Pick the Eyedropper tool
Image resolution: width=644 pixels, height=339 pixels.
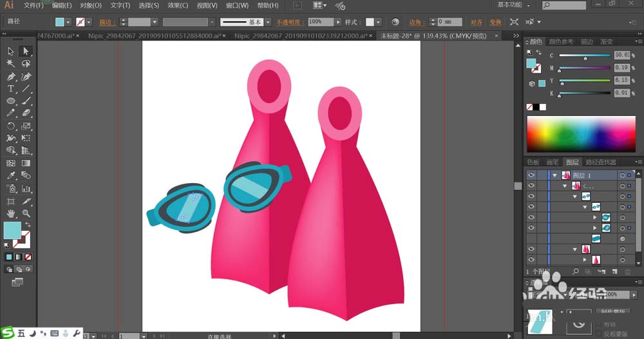(x=11, y=176)
